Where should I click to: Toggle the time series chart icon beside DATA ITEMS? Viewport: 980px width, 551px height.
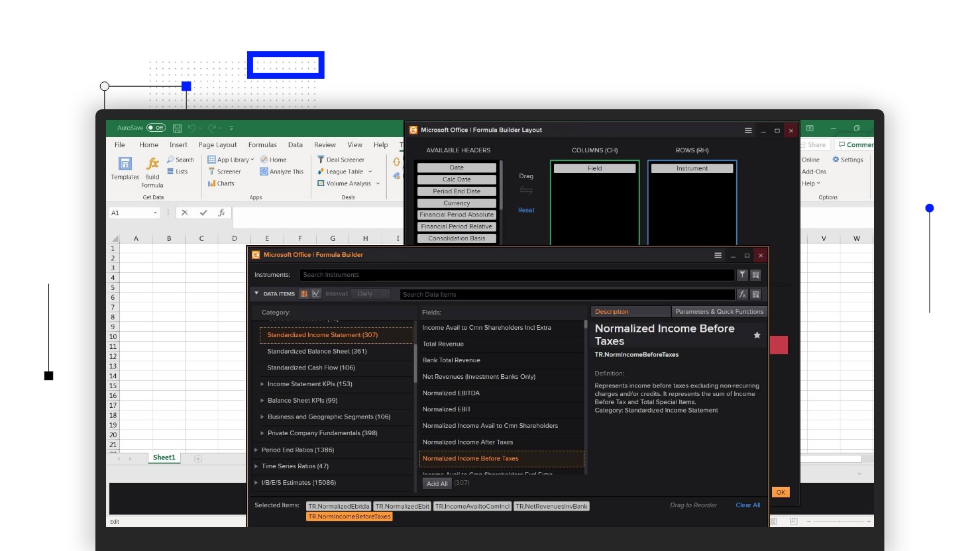tap(316, 293)
